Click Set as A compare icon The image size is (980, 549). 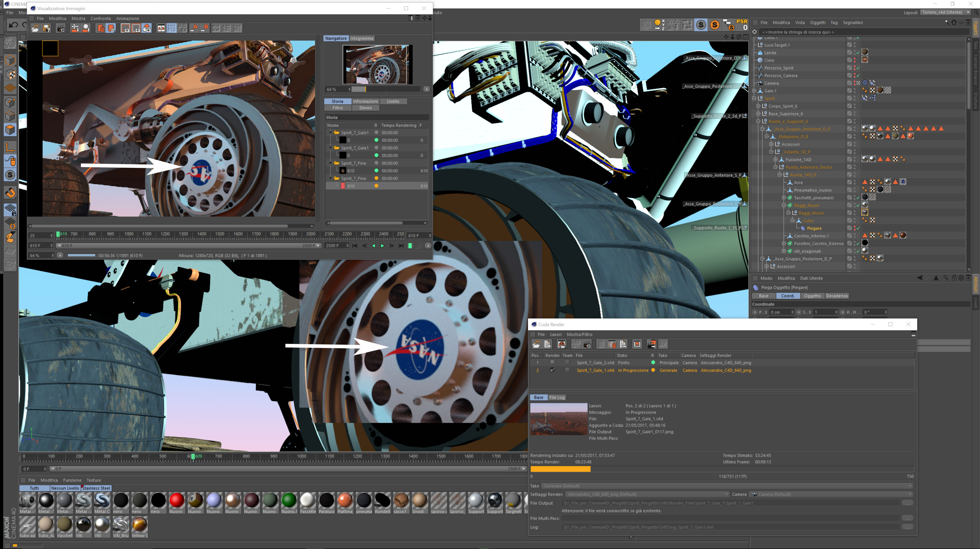[194, 28]
